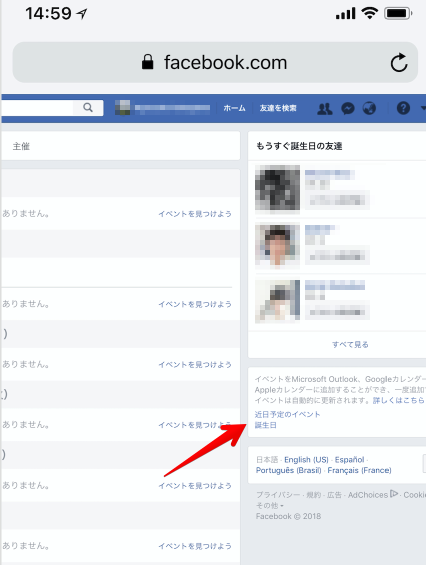Screen dimensions: 426x565
Task: Open the プライバシー footer link
Action: [278, 495]
